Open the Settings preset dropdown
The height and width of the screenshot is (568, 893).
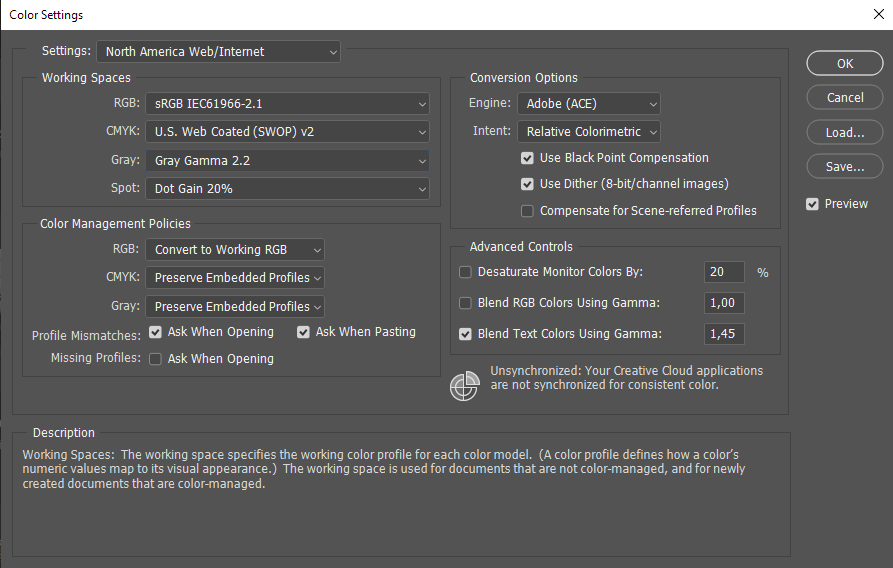point(218,51)
